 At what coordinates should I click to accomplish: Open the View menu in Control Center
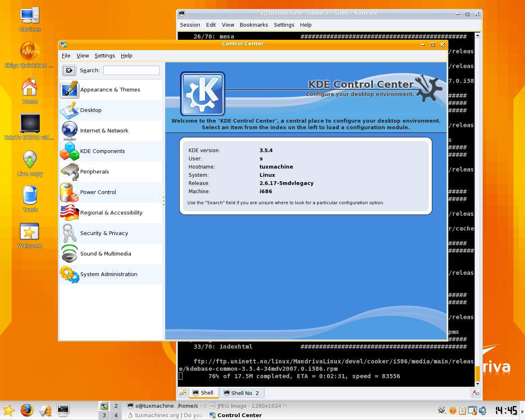tap(83, 56)
